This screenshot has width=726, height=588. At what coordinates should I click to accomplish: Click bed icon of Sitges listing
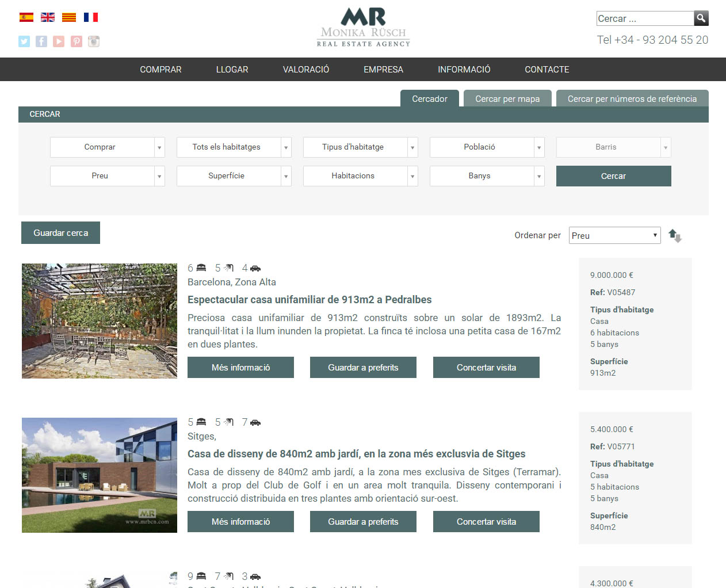[x=201, y=422]
